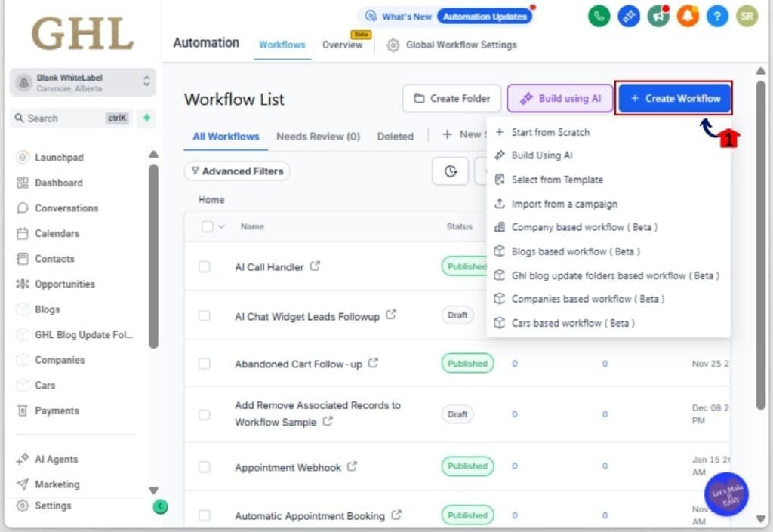
Task: Click the Create Folder button
Action: pyautogui.click(x=451, y=98)
